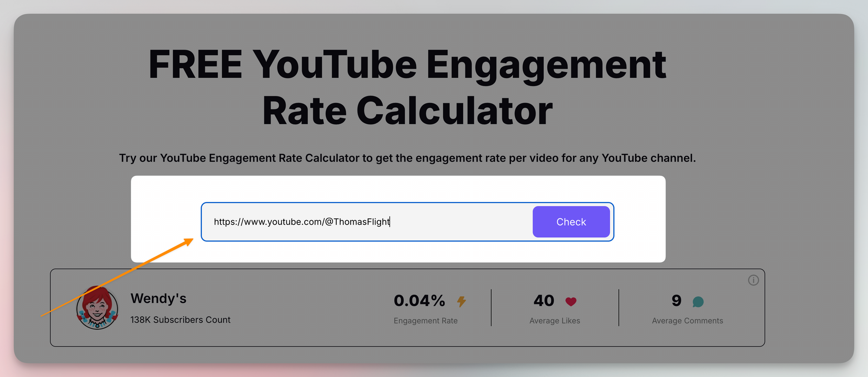Click the FREE YouTube Engagement heading
This screenshot has width=868, height=377.
click(x=407, y=64)
